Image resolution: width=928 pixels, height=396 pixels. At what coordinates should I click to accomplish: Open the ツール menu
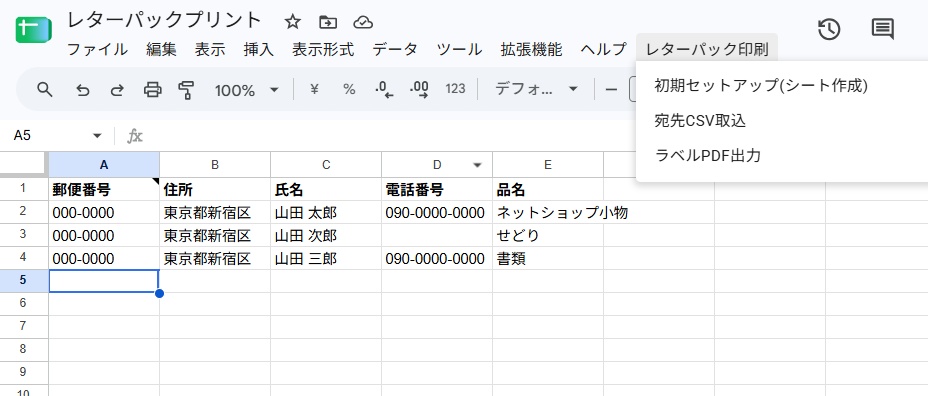(459, 49)
